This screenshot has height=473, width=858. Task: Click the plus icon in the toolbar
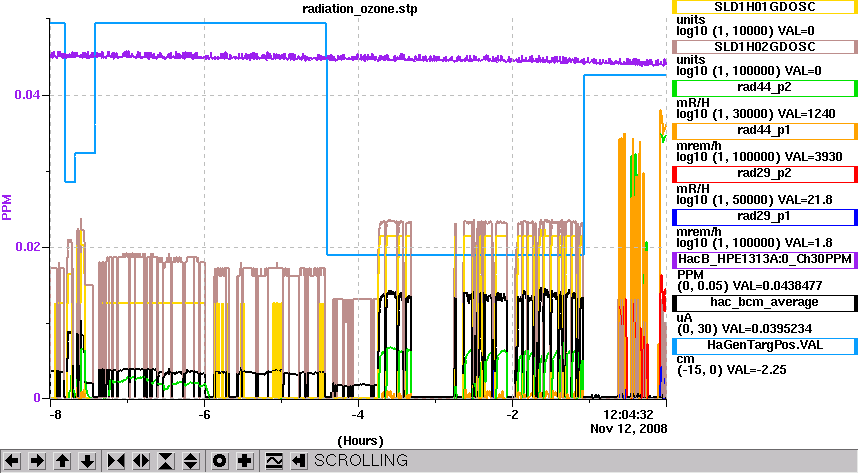pos(245,461)
